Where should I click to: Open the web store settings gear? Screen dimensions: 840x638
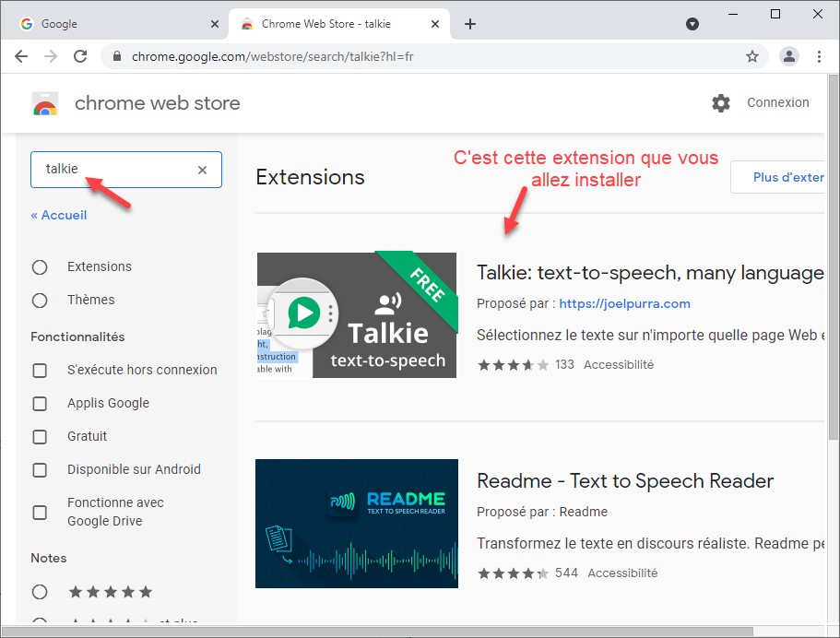click(x=721, y=103)
